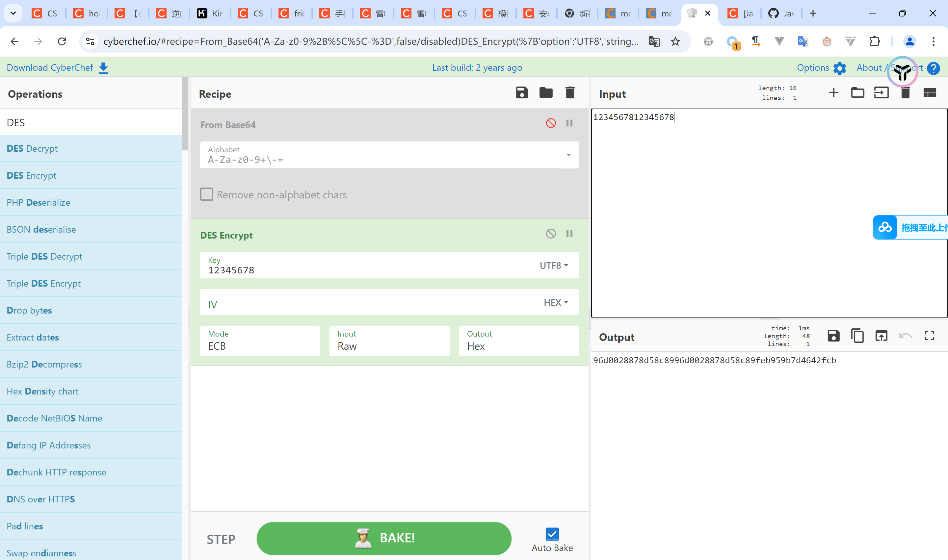Open the Input format dropdown showing Raw
The image size is (948, 560).
point(390,341)
